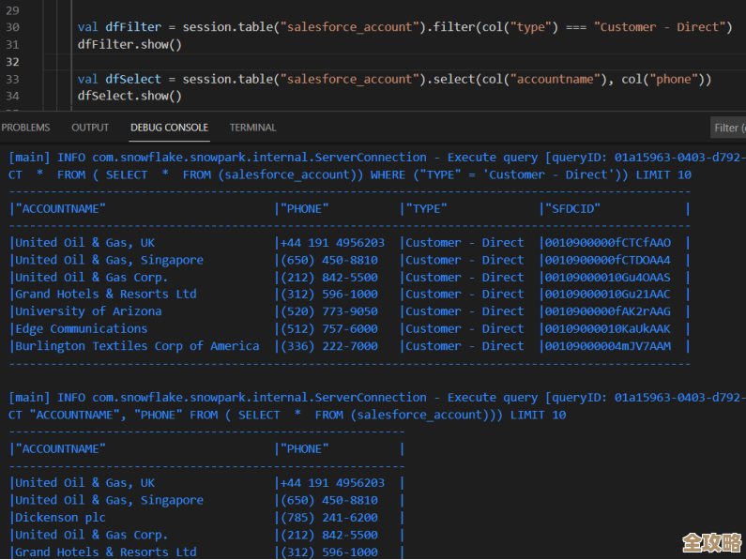Click dfSelect.show() call on line 34
746x560 pixels.
(129, 96)
